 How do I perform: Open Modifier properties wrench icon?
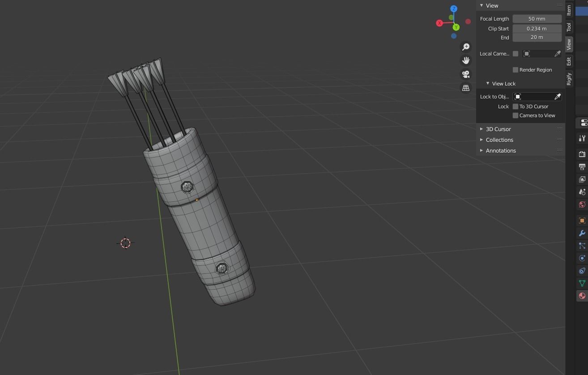pyautogui.click(x=582, y=233)
